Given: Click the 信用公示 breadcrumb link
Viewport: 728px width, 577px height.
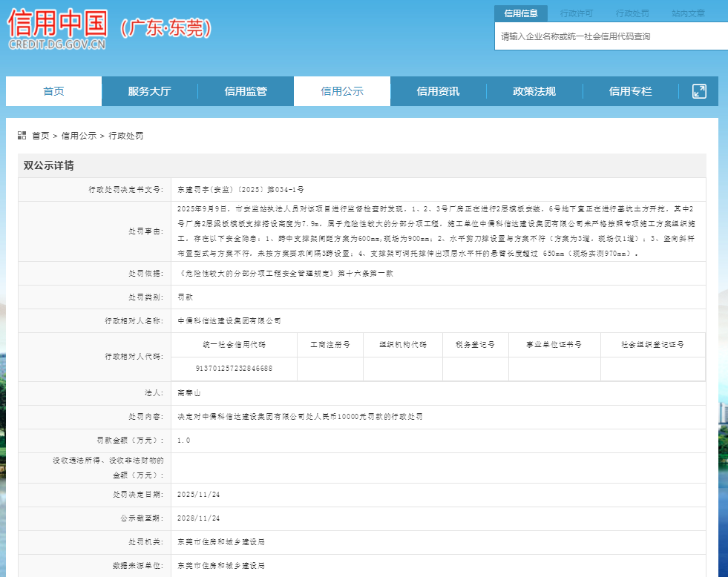Looking at the screenshot, I should pyautogui.click(x=79, y=136).
